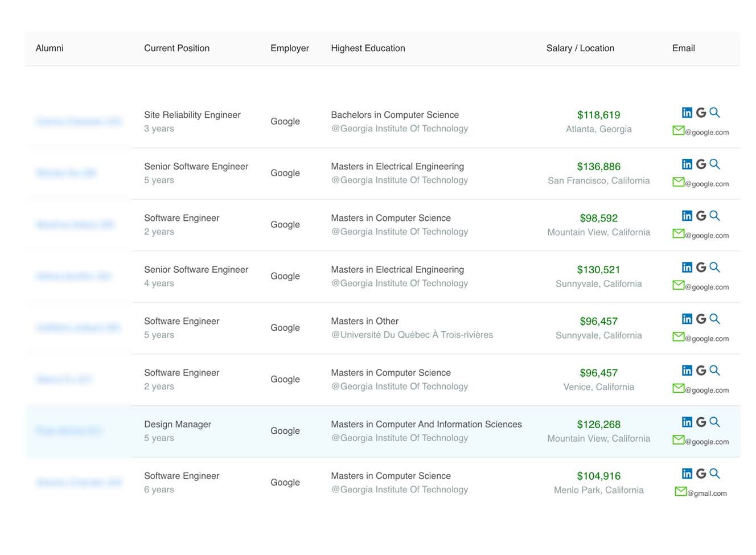The image size is (756, 555).
Task: Click the Atlanta, Georgia location text
Action: click(598, 129)
